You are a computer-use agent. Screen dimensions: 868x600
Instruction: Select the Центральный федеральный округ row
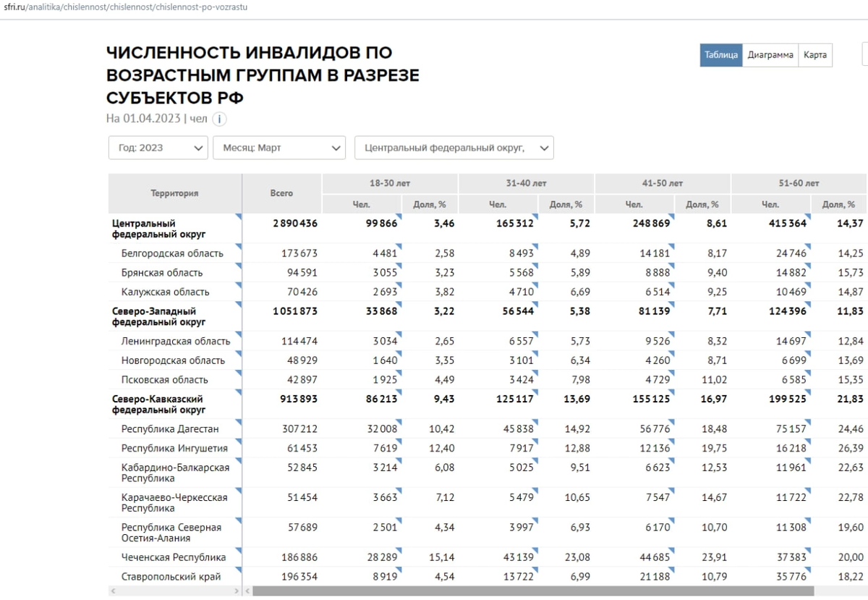click(488, 229)
